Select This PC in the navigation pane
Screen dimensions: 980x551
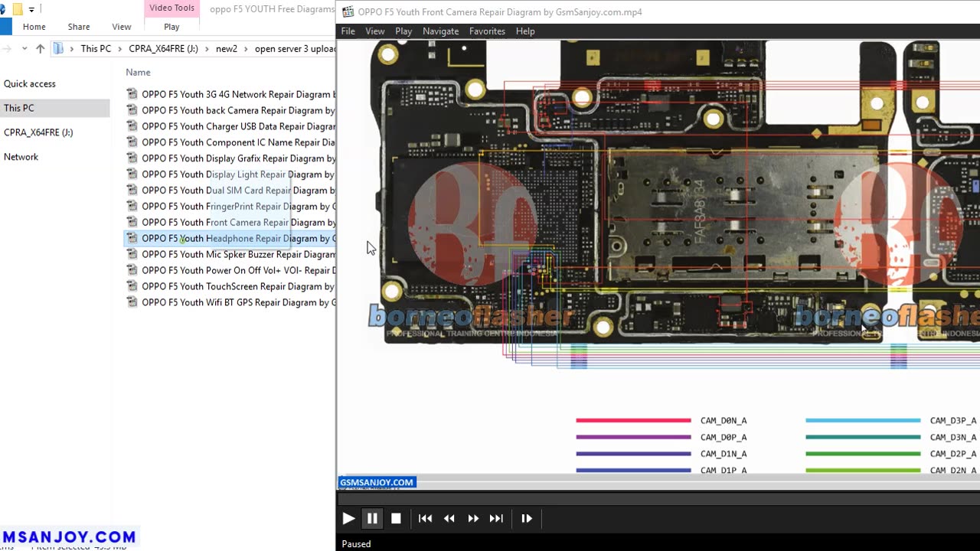tap(19, 109)
